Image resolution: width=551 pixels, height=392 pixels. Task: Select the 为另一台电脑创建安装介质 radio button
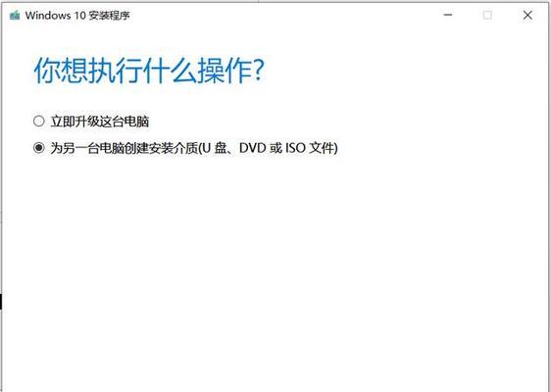[38, 148]
